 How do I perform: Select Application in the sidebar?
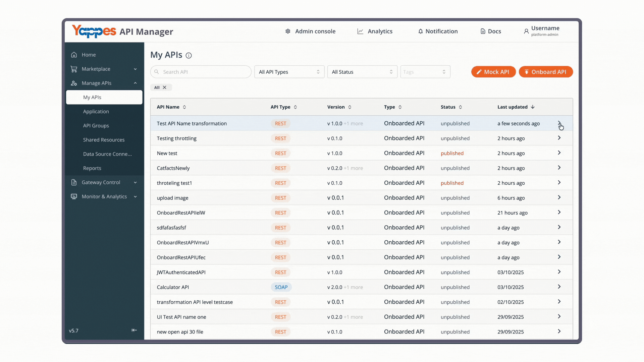tap(96, 111)
